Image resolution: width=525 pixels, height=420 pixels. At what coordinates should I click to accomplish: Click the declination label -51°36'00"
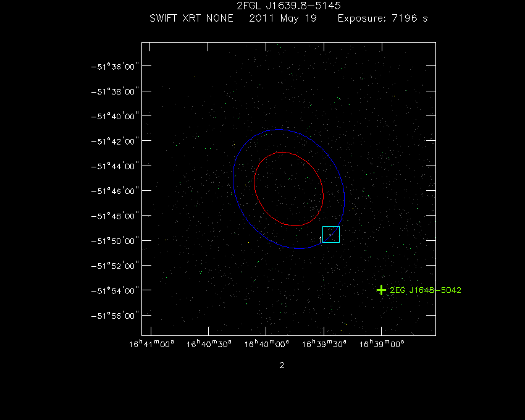click(115, 67)
